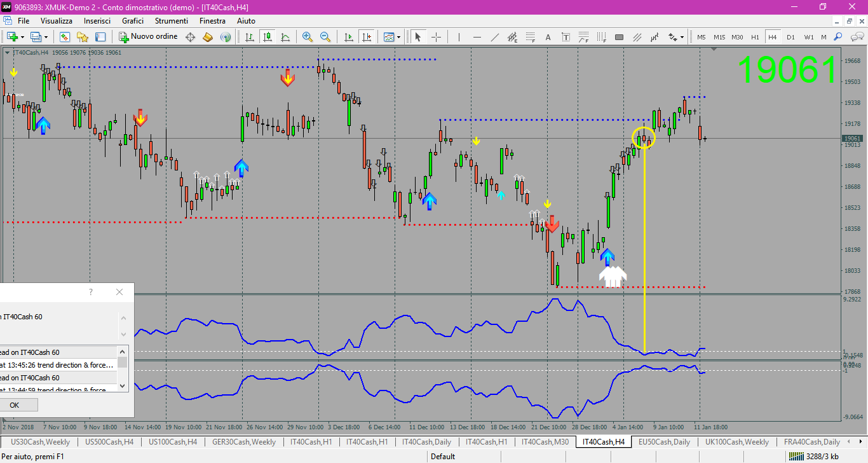Select the crosshair tool

point(437,37)
